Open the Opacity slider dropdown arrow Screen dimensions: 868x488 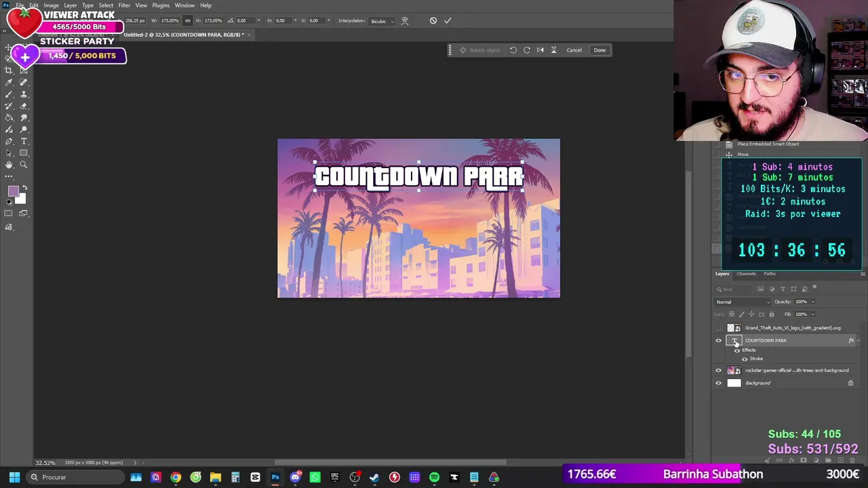[x=813, y=302]
